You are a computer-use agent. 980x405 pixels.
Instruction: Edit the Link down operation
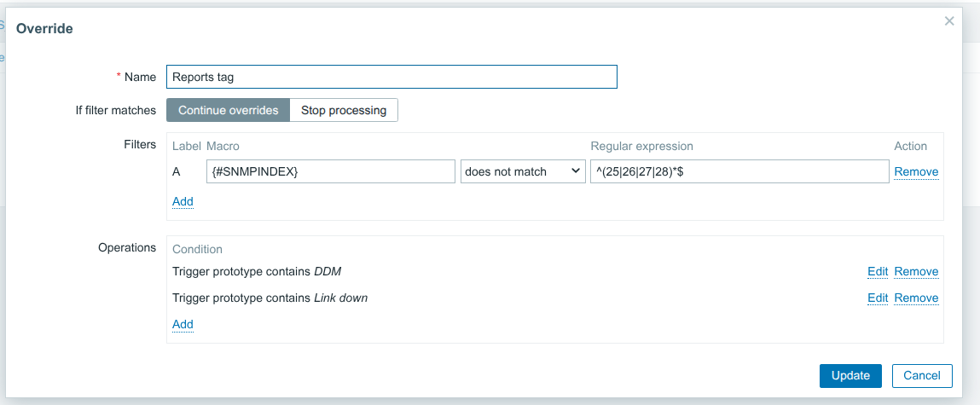(878, 298)
